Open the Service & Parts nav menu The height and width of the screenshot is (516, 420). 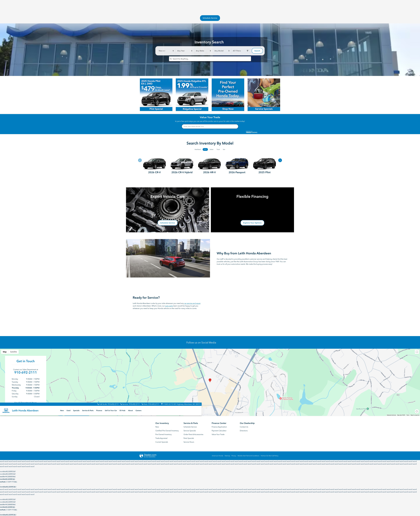(88, 410)
